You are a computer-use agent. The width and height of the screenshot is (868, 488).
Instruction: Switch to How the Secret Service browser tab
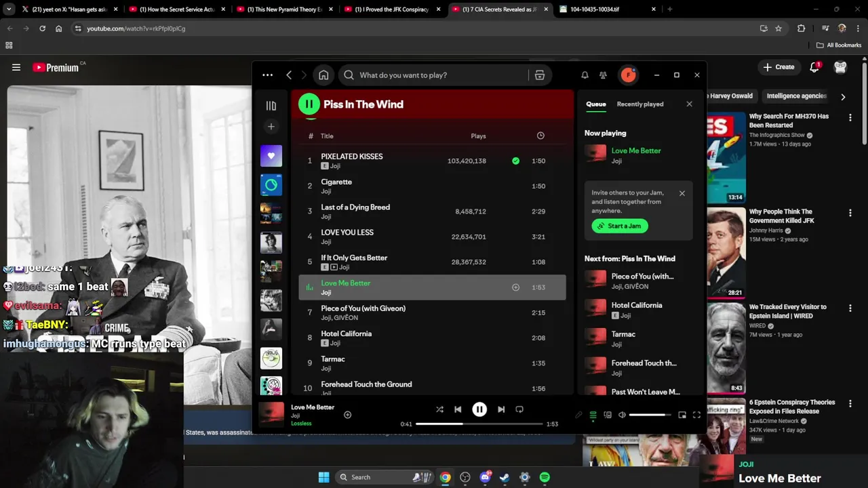[x=177, y=9]
